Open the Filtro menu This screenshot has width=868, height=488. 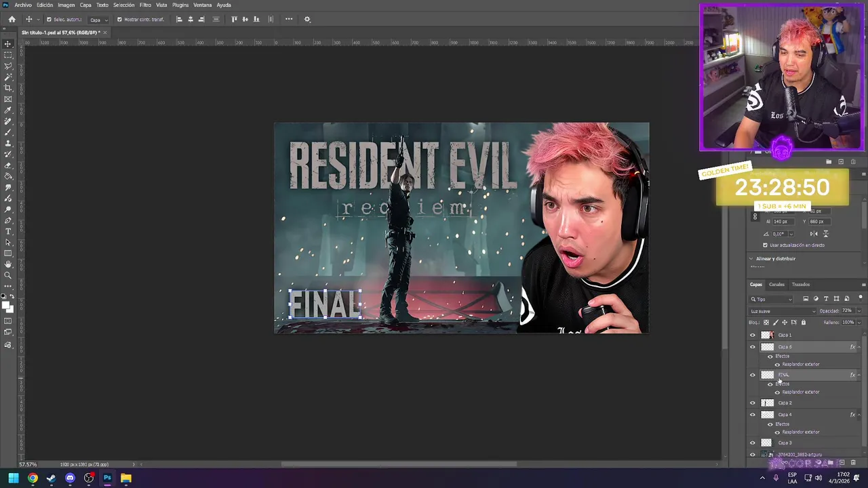pyautogui.click(x=145, y=5)
